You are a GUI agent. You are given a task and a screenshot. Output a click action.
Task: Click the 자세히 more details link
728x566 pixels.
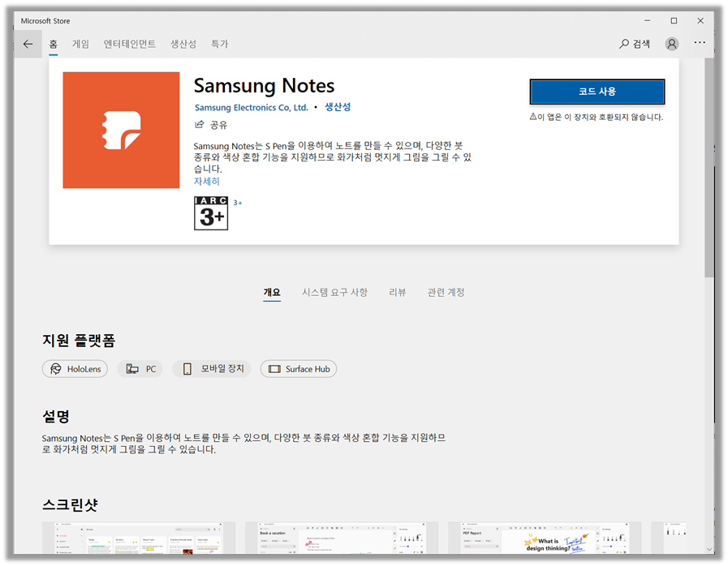(207, 182)
